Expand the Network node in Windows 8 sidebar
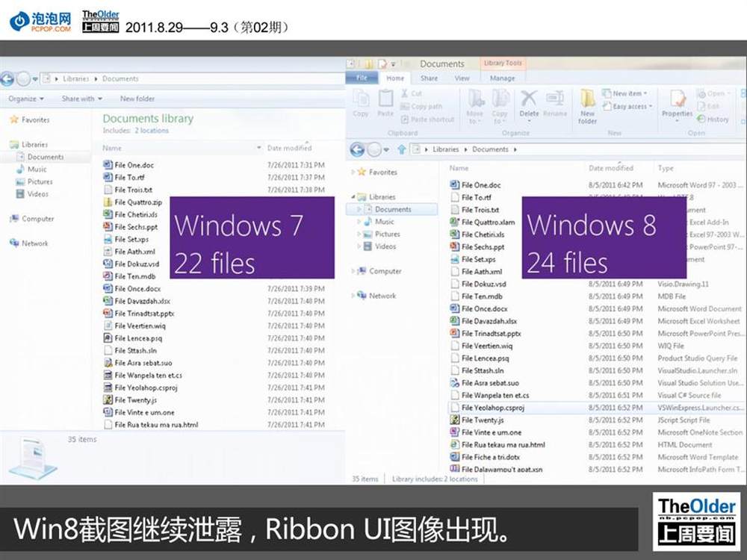 353,296
